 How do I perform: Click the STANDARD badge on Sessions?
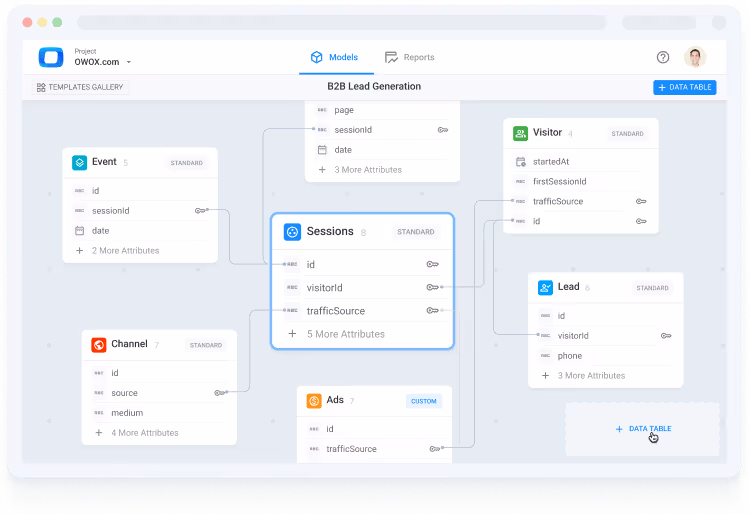pos(416,232)
